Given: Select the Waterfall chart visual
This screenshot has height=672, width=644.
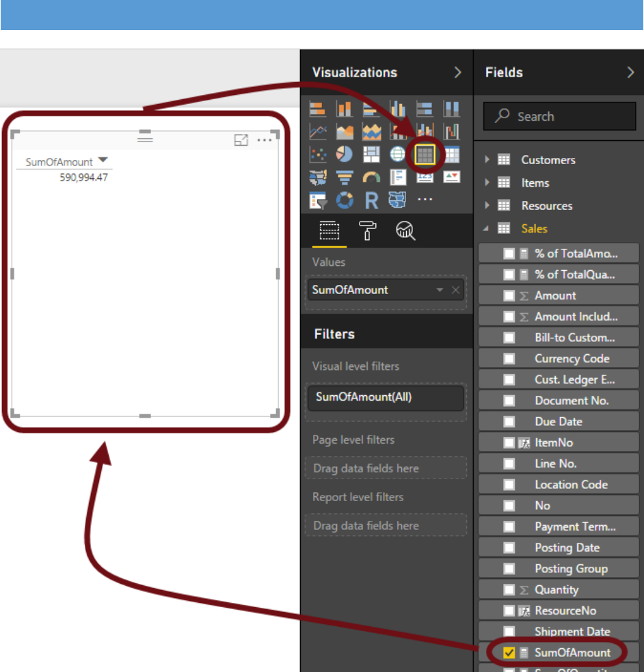Looking at the screenshot, I should 452,131.
